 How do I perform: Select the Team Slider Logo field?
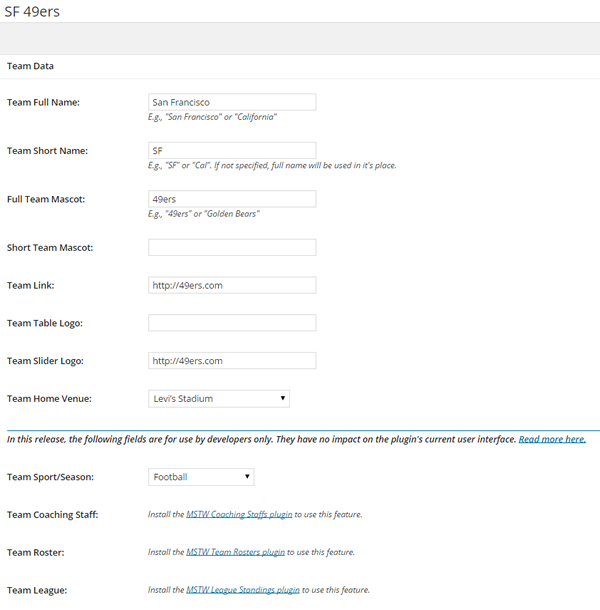coord(232,361)
